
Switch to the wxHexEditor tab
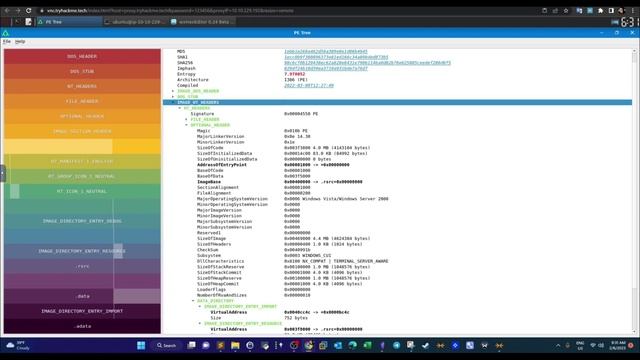(x=202, y=22)
